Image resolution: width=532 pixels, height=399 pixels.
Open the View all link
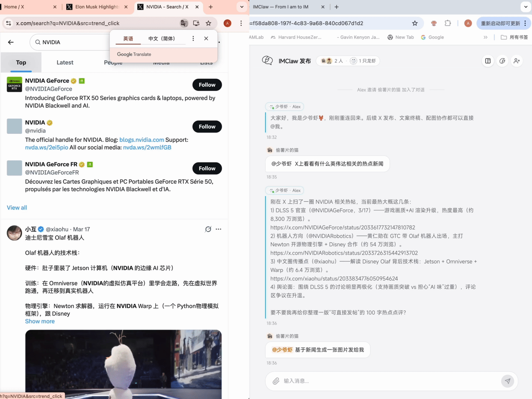pos(17,207)
